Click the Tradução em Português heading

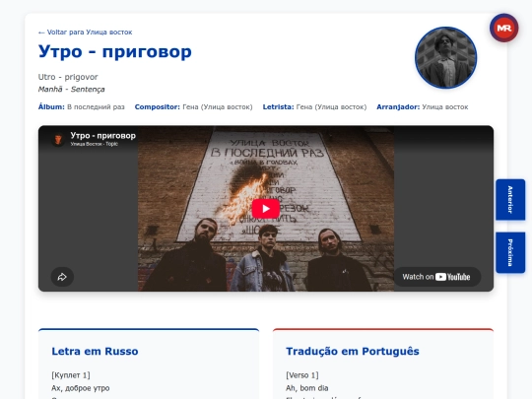point(353,351)
